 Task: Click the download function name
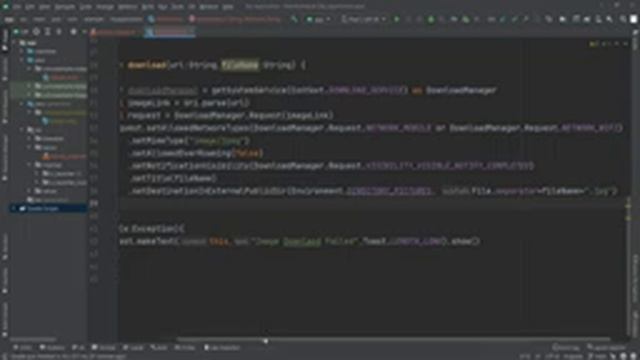pyautogui.click(x=147, y=65)
